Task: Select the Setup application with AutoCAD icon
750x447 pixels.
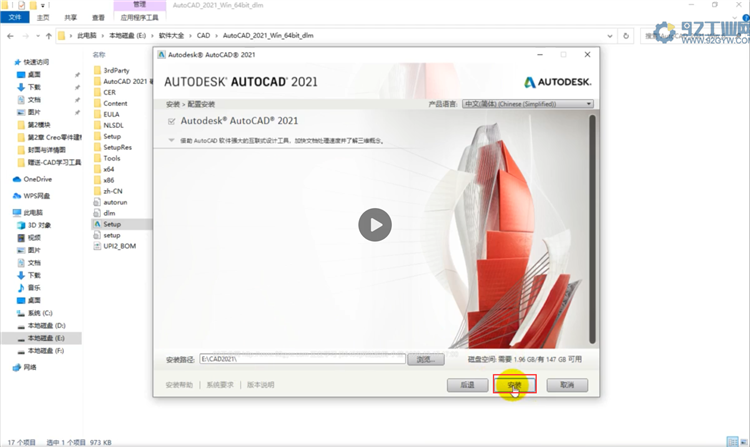Action: [112, 224]
